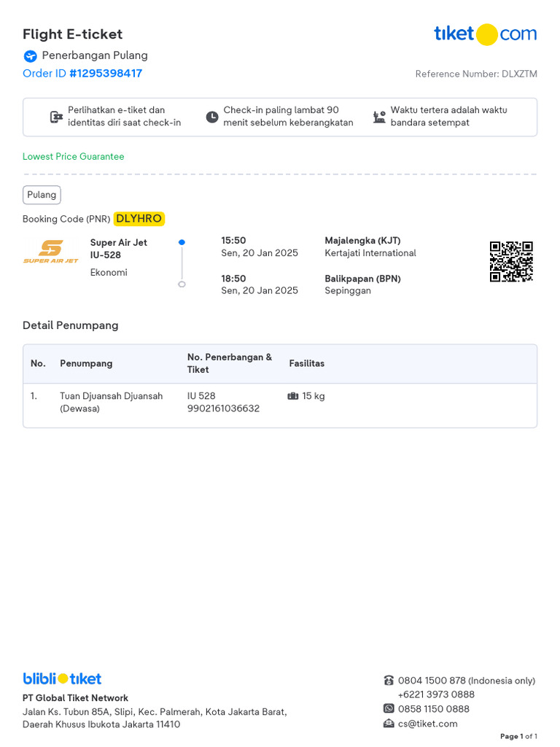This screenshot has height=747, width=560.
Task: Click the highlighted booking code DLYHRO
Action: [x=139, y=219]
